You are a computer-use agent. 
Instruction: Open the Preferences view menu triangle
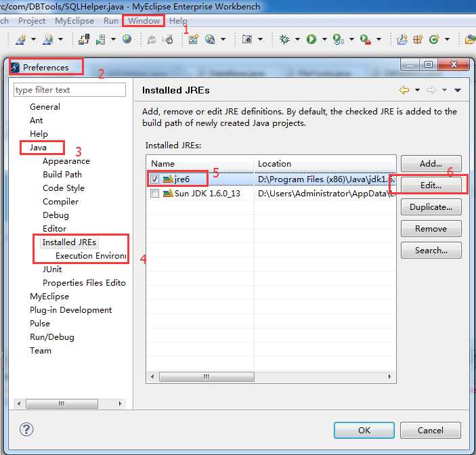[458, 90]
